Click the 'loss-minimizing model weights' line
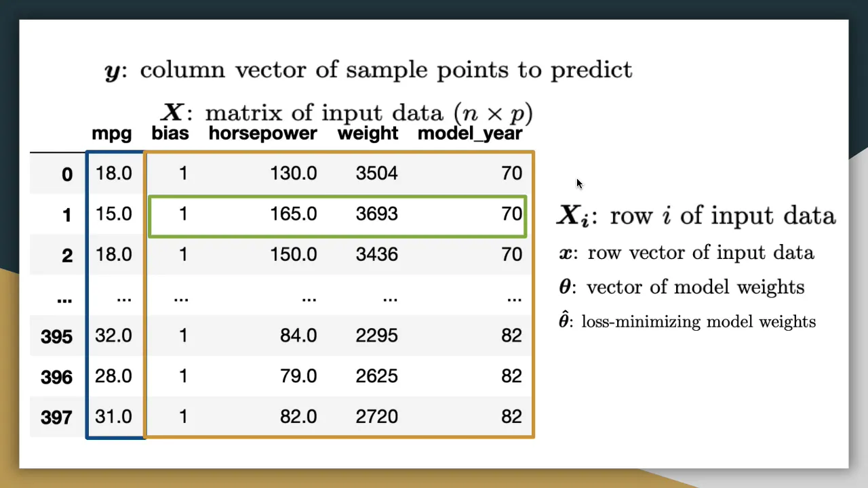This screenshot has height=488, width=868. (687, 321)
